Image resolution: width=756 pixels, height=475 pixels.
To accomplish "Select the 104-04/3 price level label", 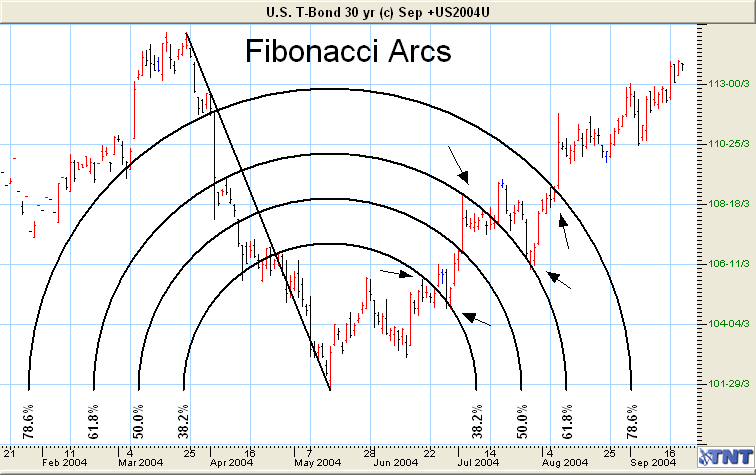I will pyautogui.click(x=725, y=324).
